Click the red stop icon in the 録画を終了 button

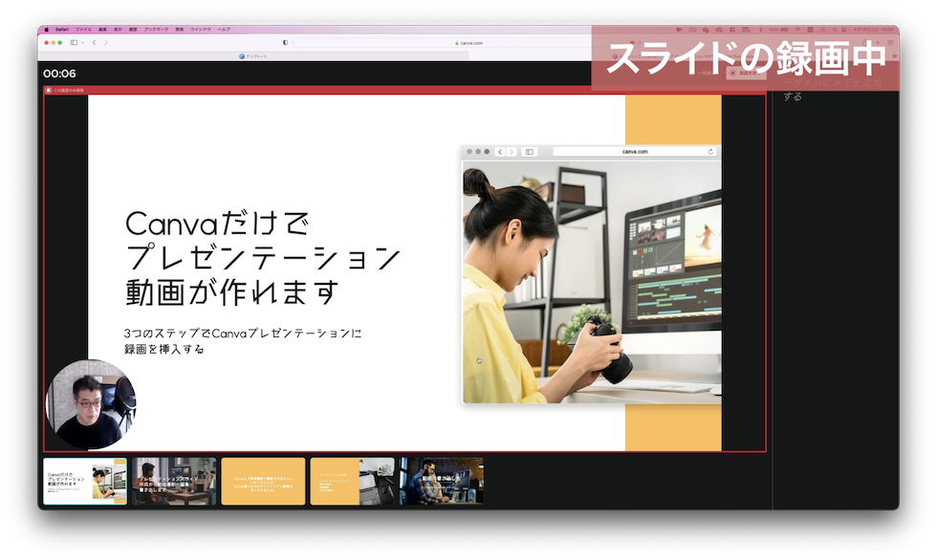coord(733,74)
